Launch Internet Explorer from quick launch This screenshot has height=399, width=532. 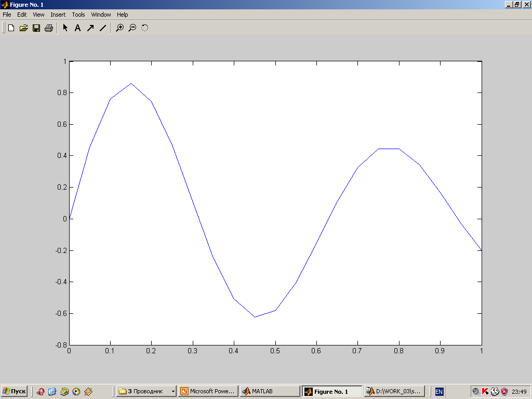tap(52, 392)
